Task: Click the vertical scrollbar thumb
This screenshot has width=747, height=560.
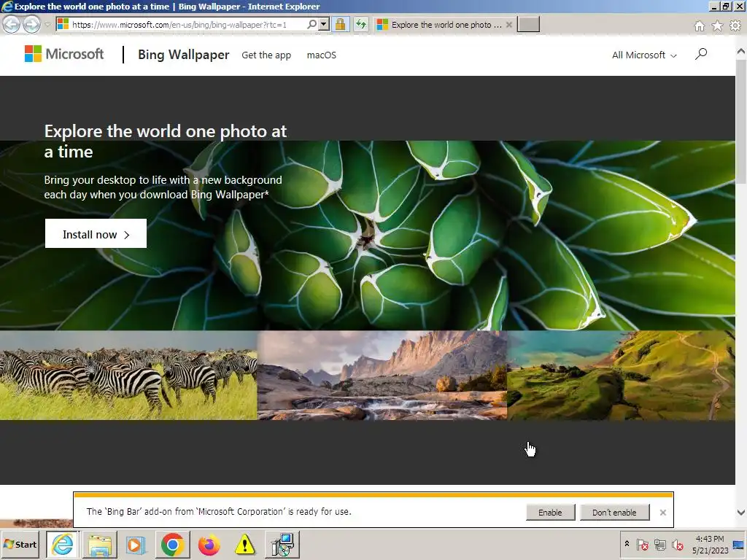Action: click(741, 121)
